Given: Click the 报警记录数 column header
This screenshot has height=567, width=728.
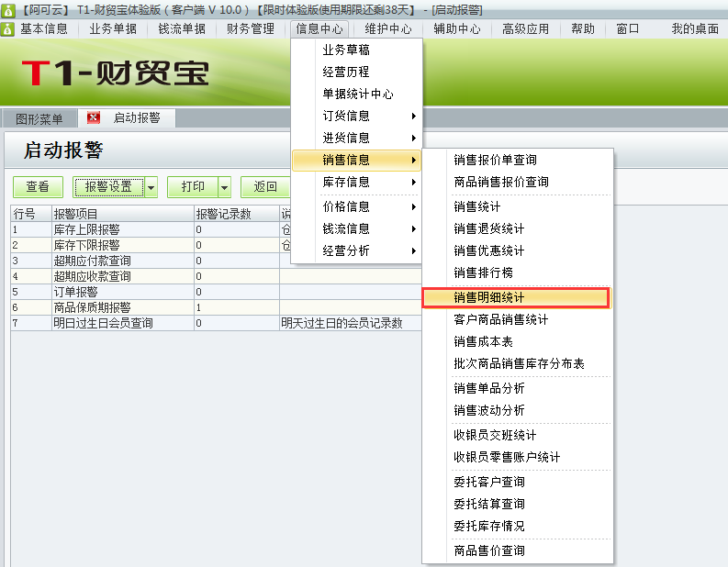Looking at the screenshot, I should 236,214.
